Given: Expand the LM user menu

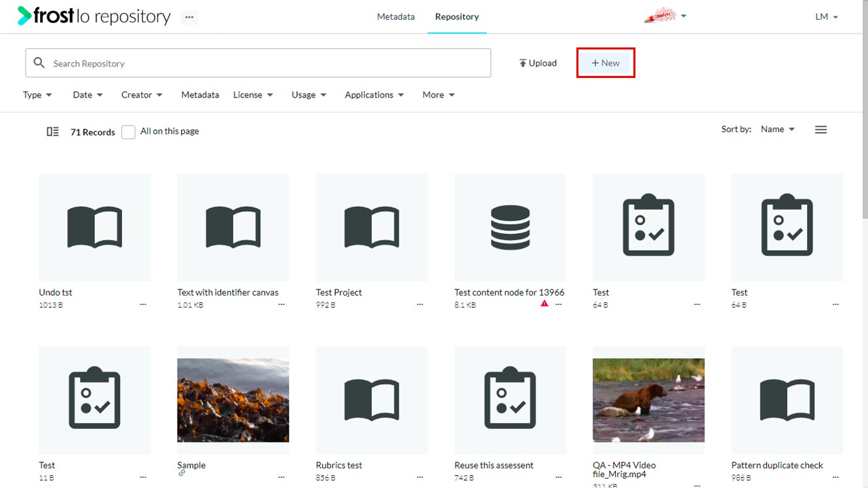Looking at the screenshot, I should pyautogui.click(x=827, y=17).
